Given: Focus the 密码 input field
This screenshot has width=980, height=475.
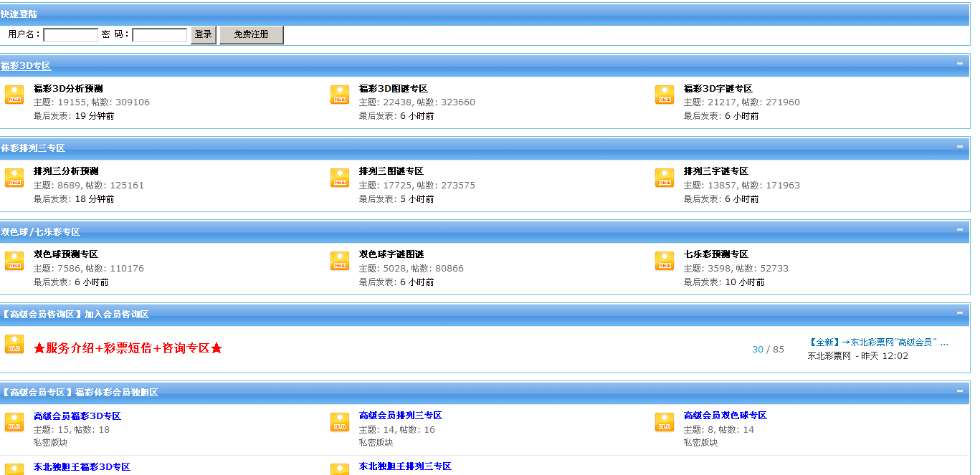Looking at the screenshot, I should [x=160, y=34].
